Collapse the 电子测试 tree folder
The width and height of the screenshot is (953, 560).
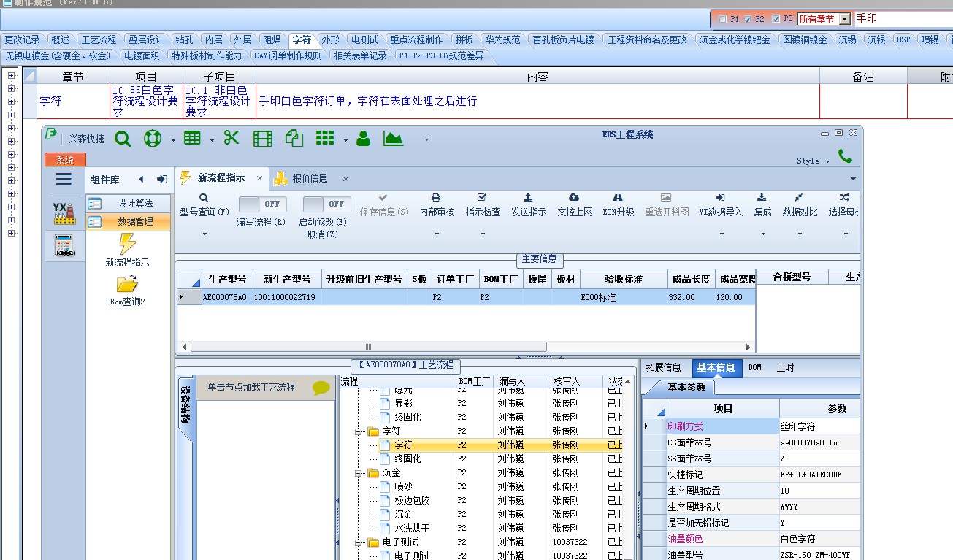pyautogui.click(x=359, y=542)
